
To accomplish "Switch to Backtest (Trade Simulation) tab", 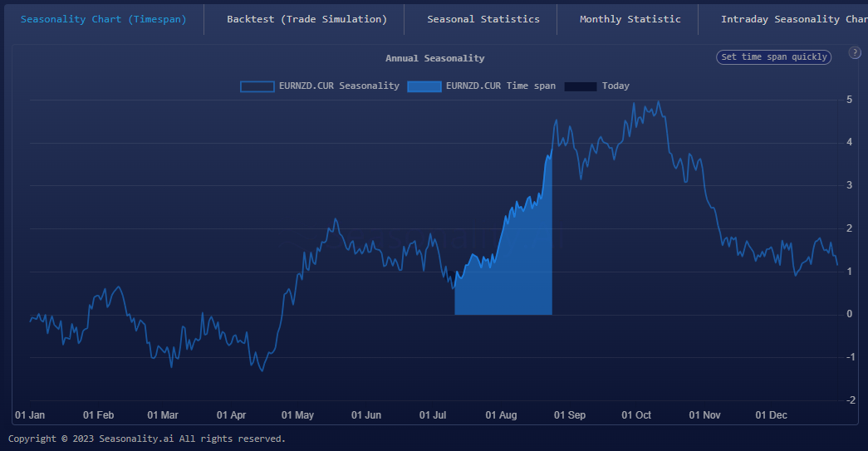I will (306, 19).
